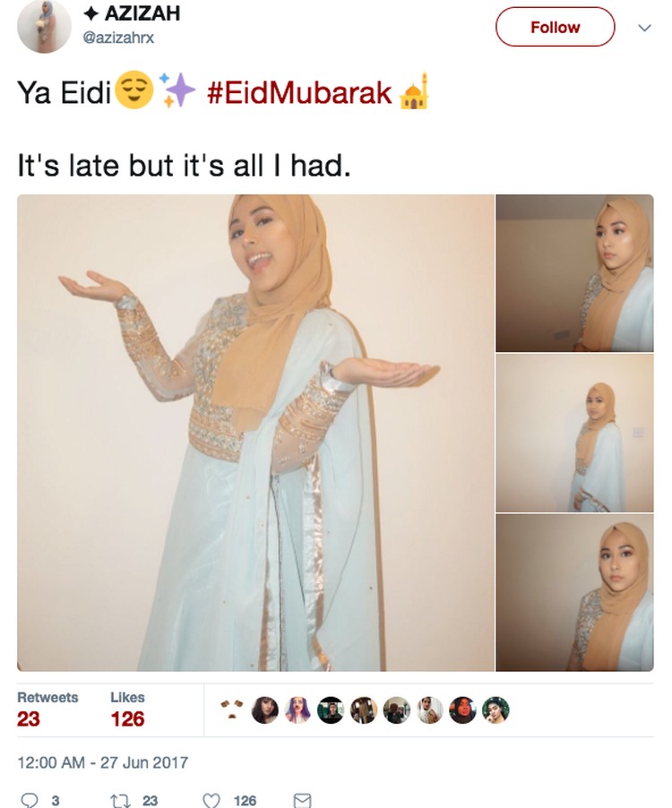Screen dimensions: 672x808
Task: Click the first liker avatar with the dog filter
Action: click(x=231, y=709)
